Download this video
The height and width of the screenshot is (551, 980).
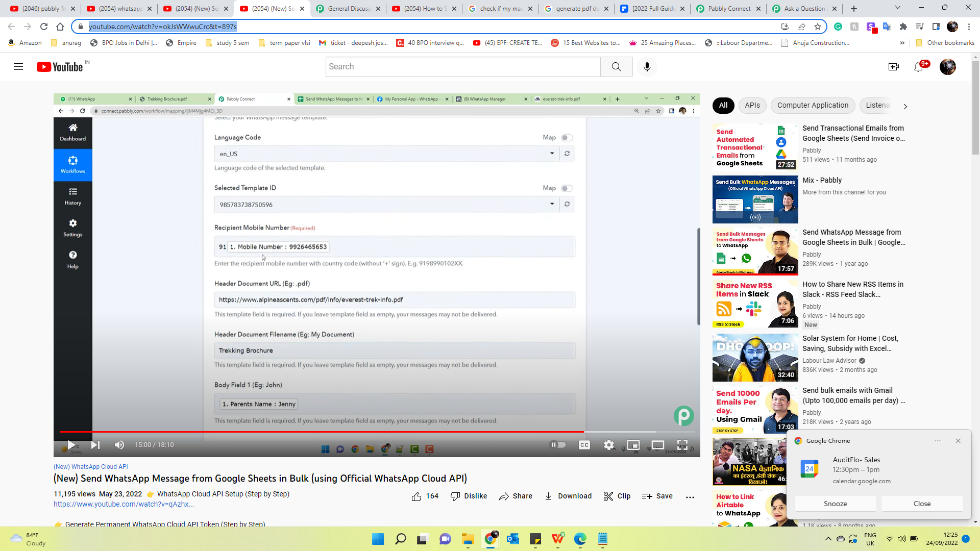point(568,496)
